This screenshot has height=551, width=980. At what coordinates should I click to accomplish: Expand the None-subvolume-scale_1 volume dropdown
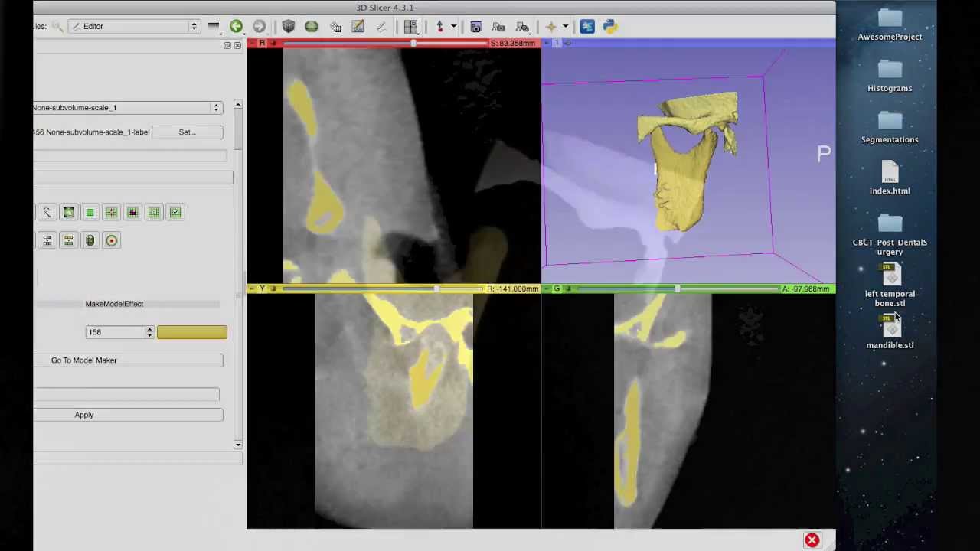(127, 108)
